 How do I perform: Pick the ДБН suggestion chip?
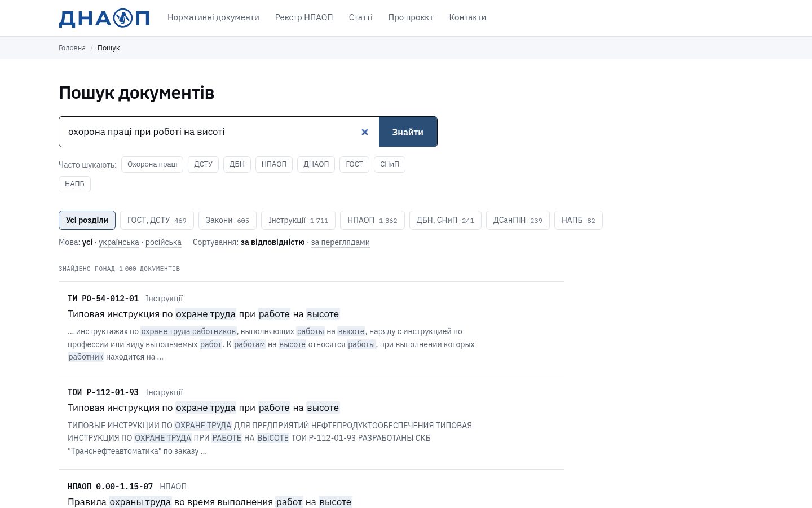point(237,164)
